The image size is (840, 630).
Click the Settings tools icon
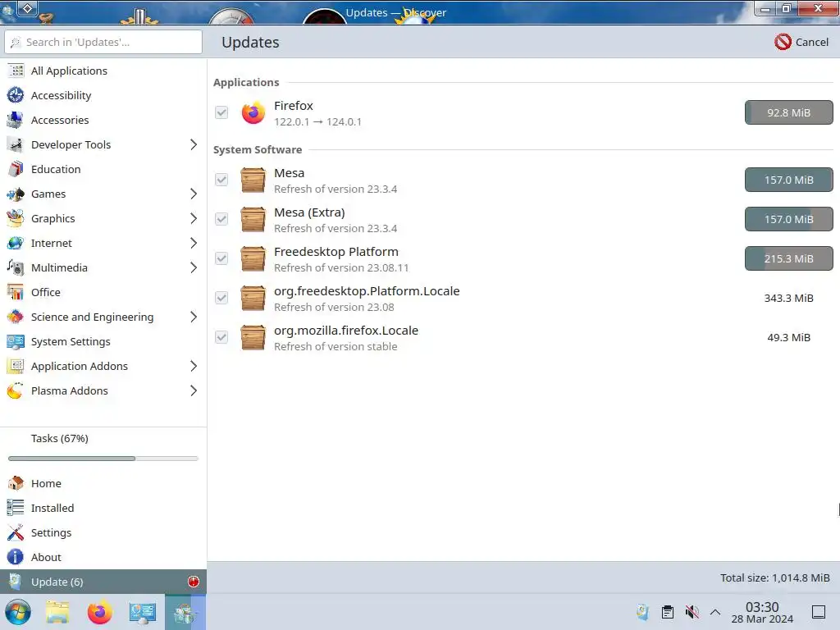[16, 532]
